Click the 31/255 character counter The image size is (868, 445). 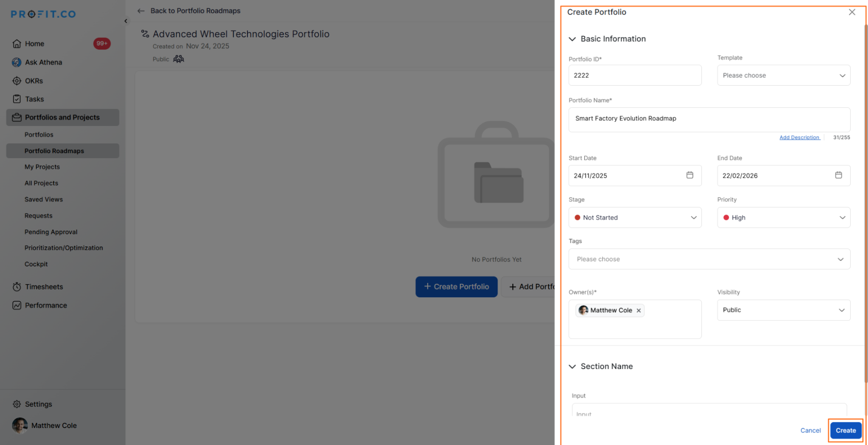click(842, 137)
